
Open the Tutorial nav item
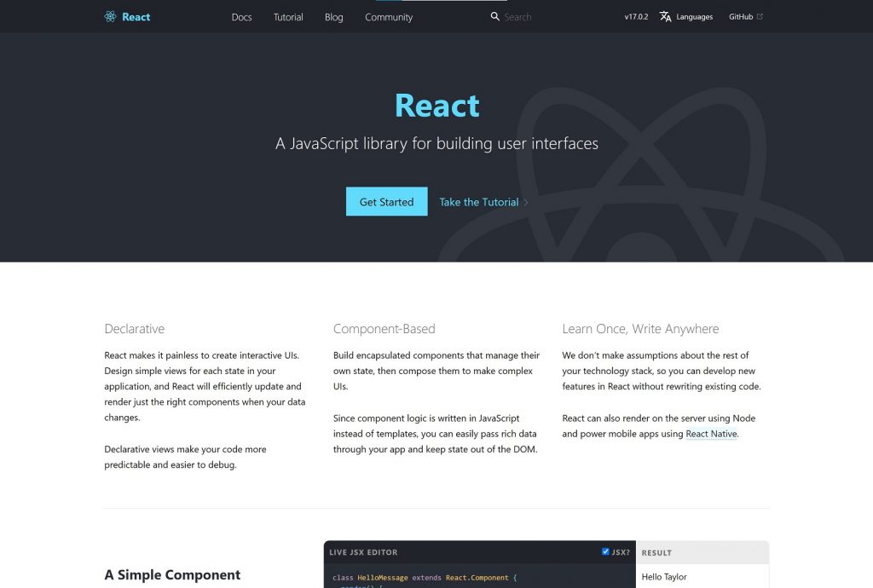288,17
